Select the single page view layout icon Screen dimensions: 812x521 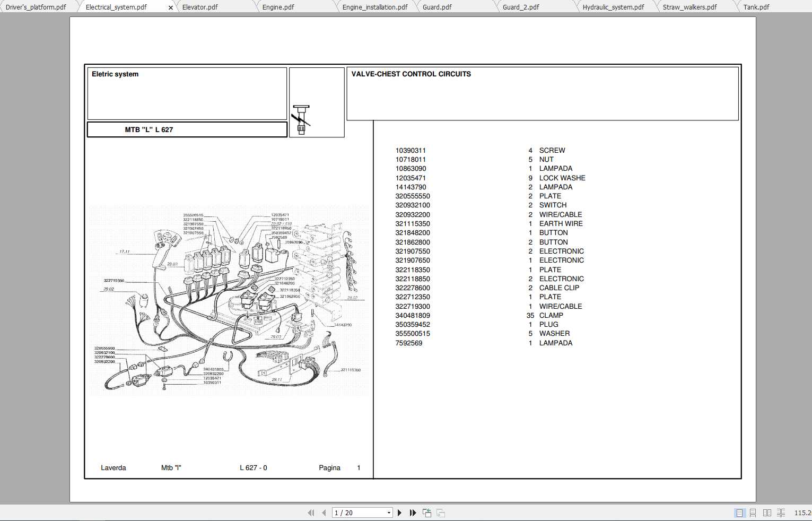(738, 513)
